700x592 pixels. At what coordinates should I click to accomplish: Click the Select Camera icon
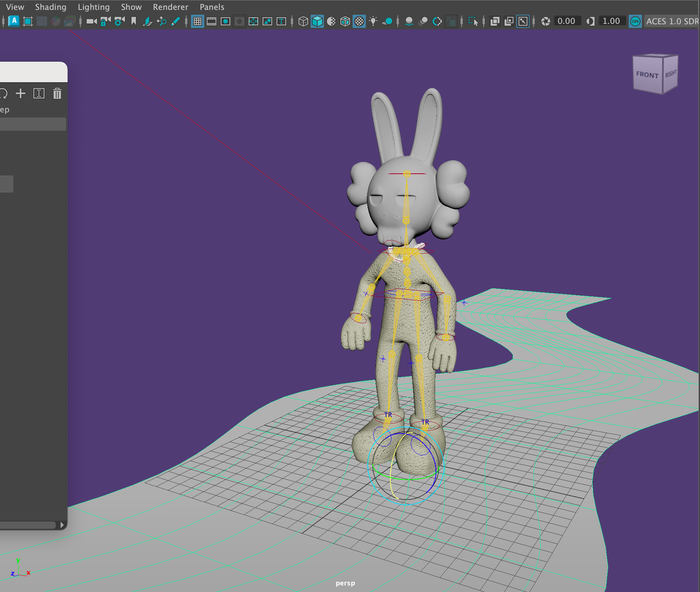[x=91, y=21]
